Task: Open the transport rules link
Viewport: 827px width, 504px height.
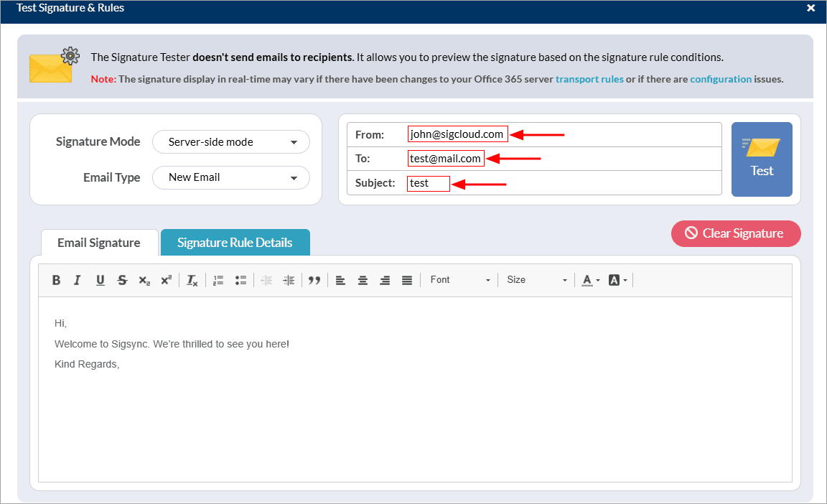Action: (589, 79)
